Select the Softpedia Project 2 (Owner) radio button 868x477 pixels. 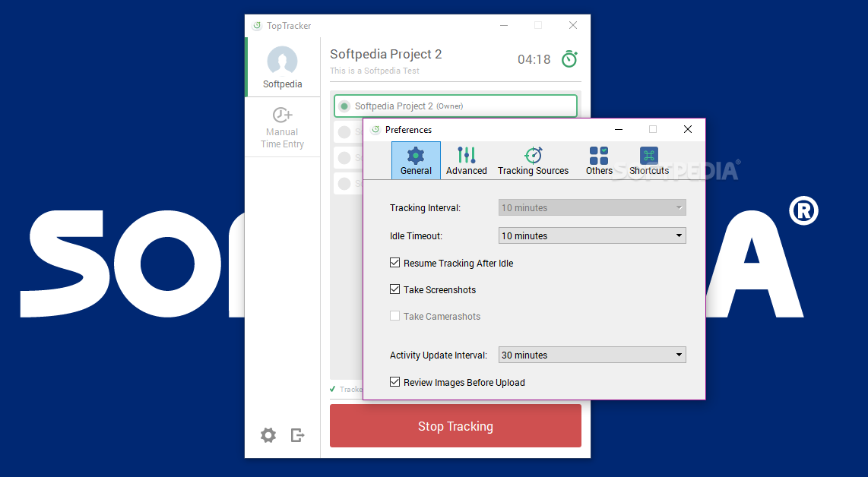(344, 106)
